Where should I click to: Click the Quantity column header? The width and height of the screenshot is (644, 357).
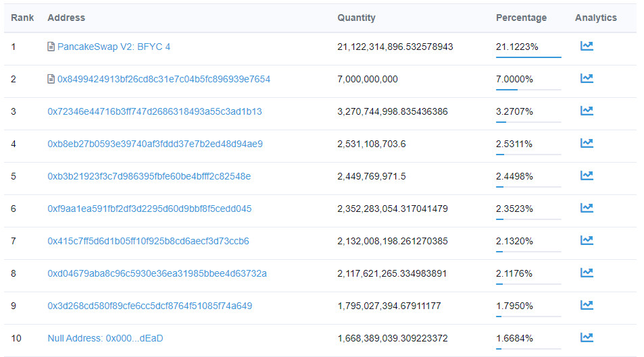pyautogui.click(x=357, y=18)
